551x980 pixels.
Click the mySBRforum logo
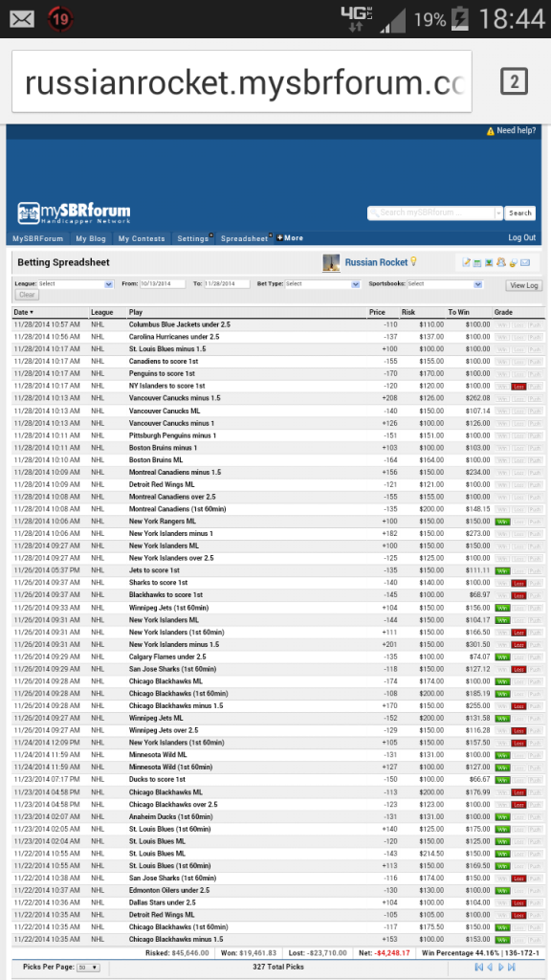click(75, 213)
